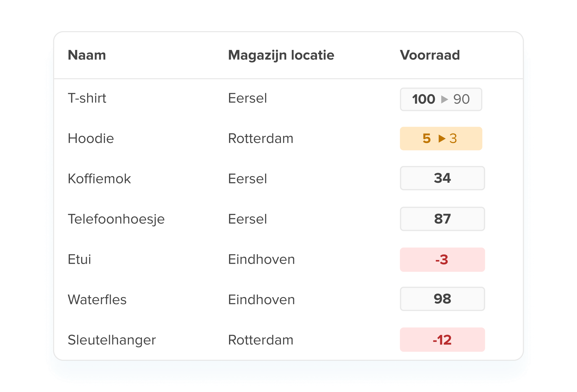This screenshot has width=577, height=392.
Task: Open the Sleutelhanger product
Action: click(x=112, y=340)
